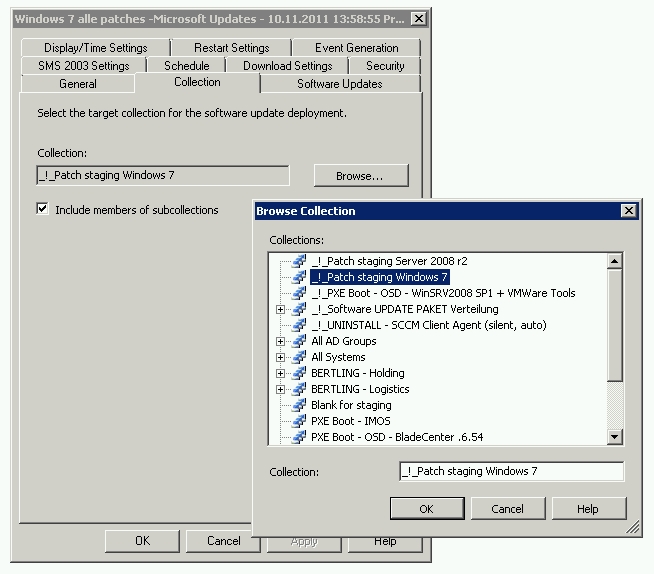Image resolution: width=654 pixels, height=574 pixels.
Task: Close the Windows 7 alle patches window
Action: [418, 19]
